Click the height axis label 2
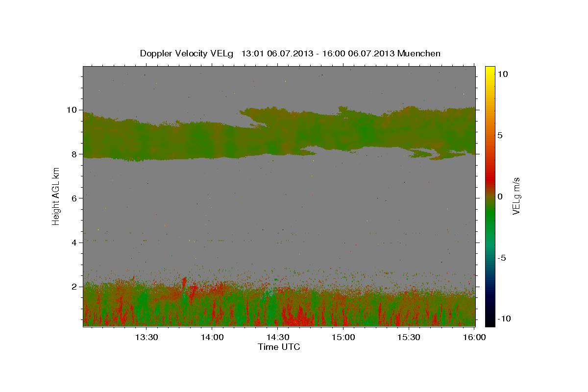Viewport: 588px width, 392px height. coord(75,286)
